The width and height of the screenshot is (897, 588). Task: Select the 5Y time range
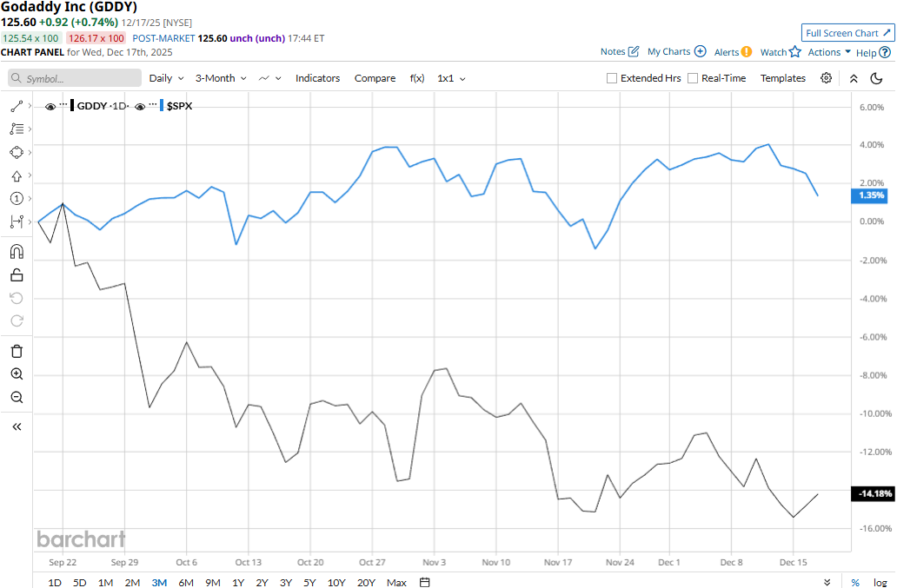coord(309,582)
